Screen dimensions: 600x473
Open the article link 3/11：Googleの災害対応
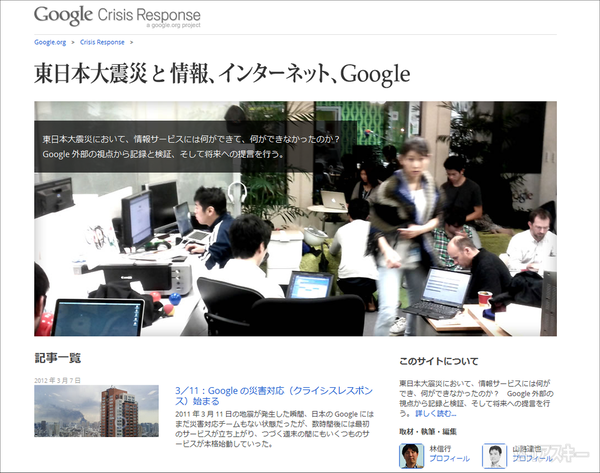(274, 396)
